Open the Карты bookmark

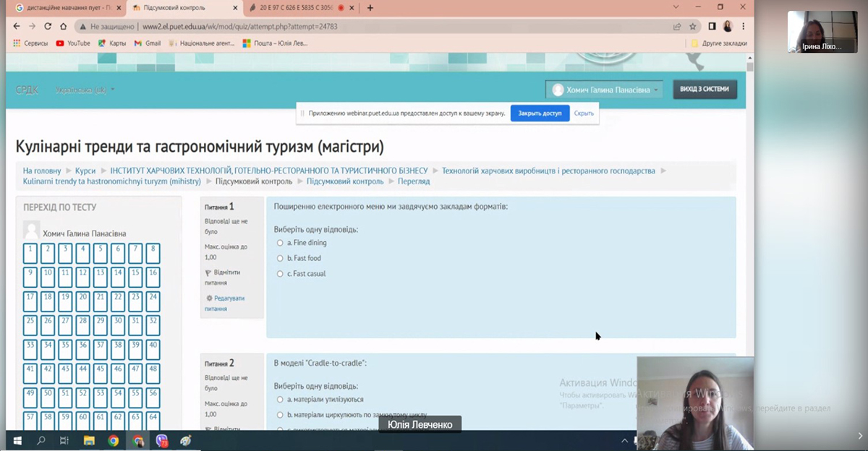pyautogui.click(x=112, y=43)
